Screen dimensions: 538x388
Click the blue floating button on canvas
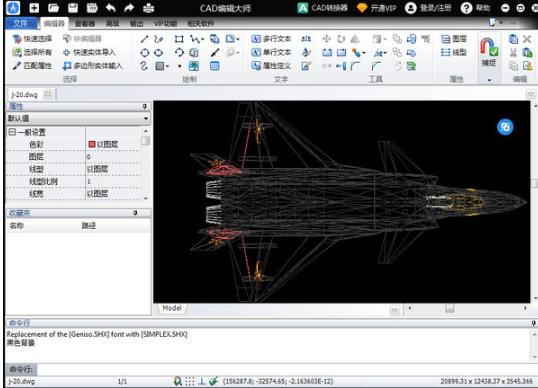505,127
